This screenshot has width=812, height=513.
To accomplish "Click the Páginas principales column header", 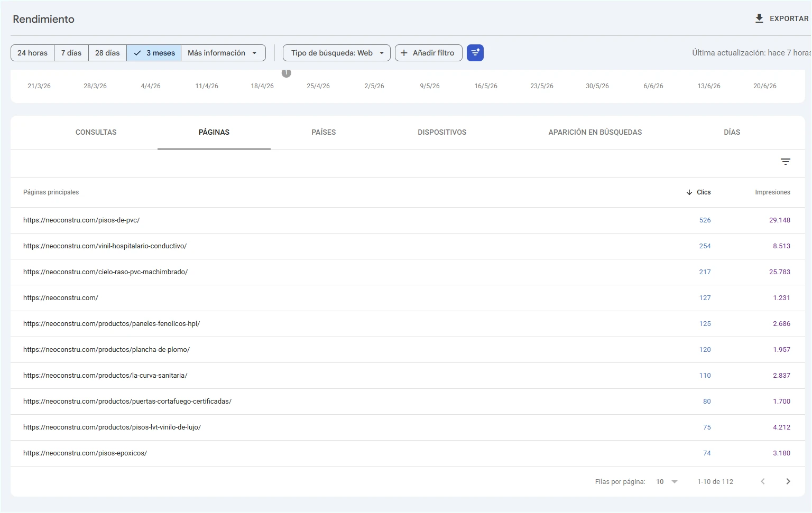I will tap(51, 192).
